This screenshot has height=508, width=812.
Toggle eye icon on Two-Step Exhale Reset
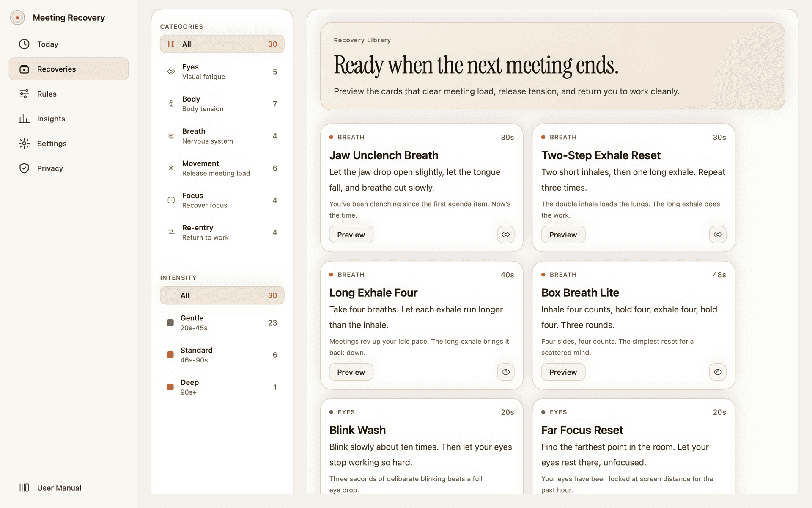click(717, 235)
